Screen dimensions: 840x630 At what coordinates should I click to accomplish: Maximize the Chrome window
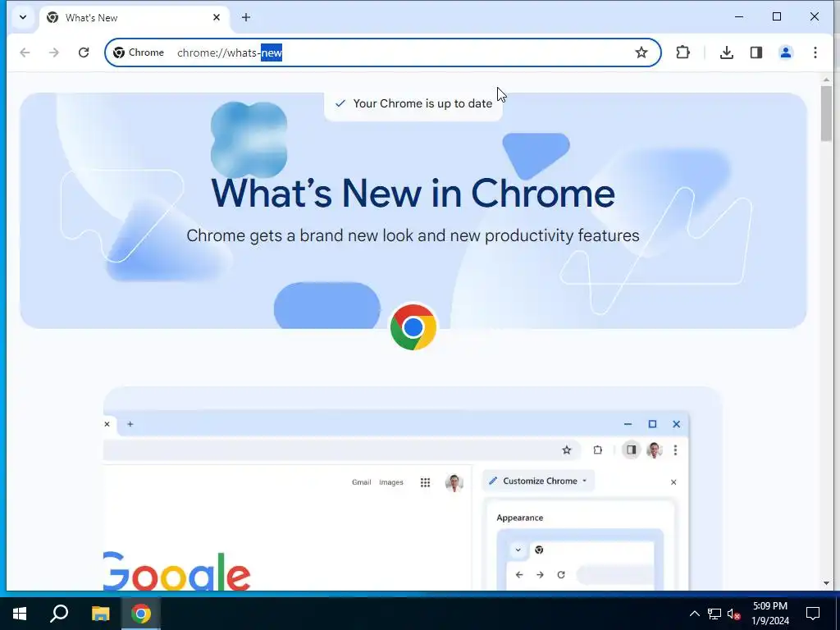[x=777, y=17]
